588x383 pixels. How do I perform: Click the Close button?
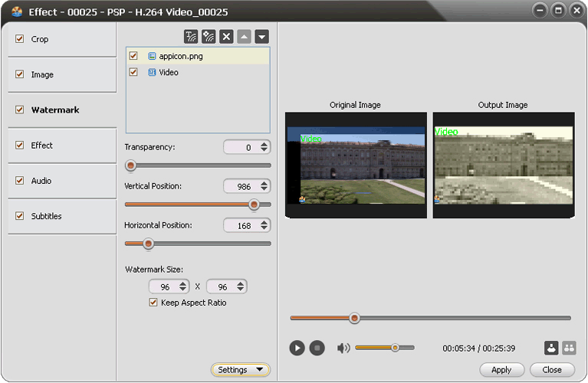pyautogui.click(x=552, y=370)
